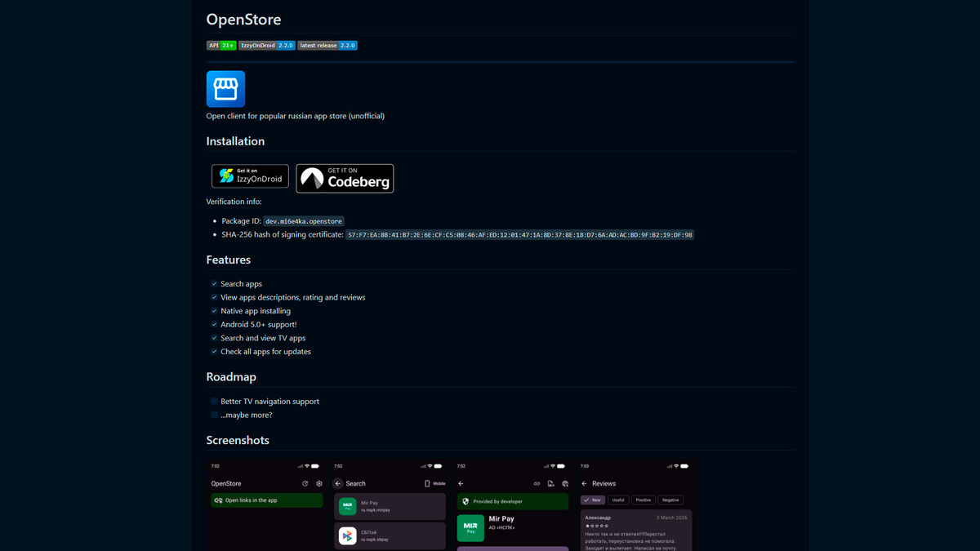Image resolution: width=980 pixels, height=551 pixels.
Task: Click the СБПэй app icon in search results
Action: point(348,536)
